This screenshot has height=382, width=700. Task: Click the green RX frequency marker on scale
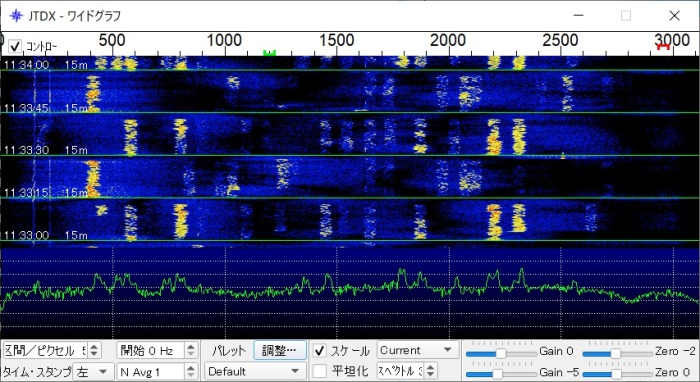coord(269,53)
